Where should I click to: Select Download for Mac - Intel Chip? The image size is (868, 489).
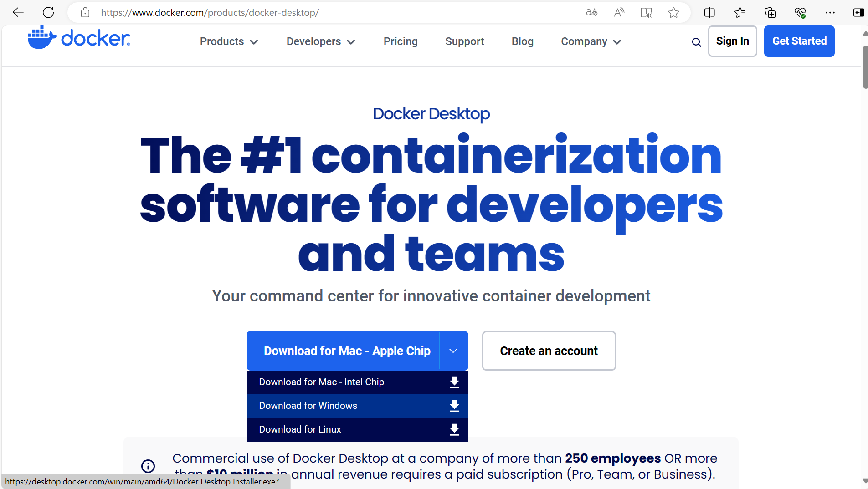pos(357,382)
